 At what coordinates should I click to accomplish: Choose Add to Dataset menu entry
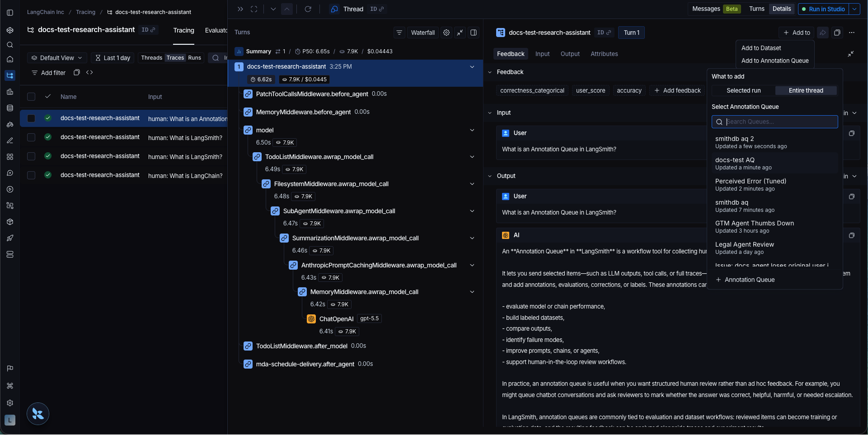(761, 48)
